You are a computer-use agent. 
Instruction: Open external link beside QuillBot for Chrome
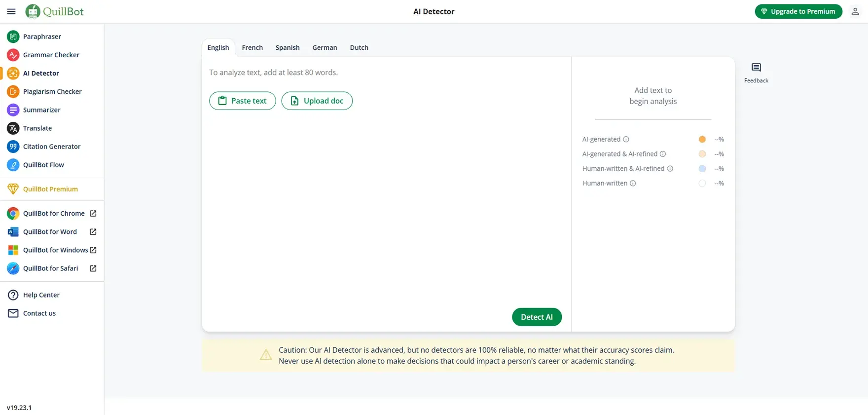93,213
